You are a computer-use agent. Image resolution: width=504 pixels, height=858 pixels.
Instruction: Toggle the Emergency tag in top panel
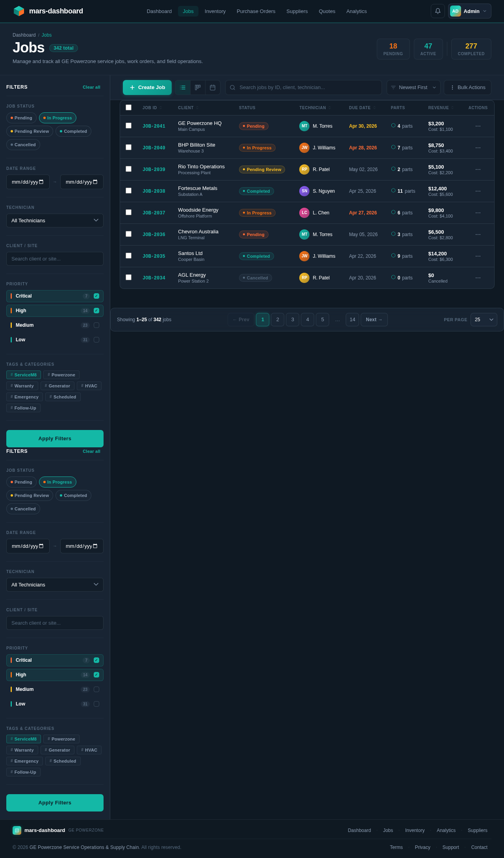24,397
